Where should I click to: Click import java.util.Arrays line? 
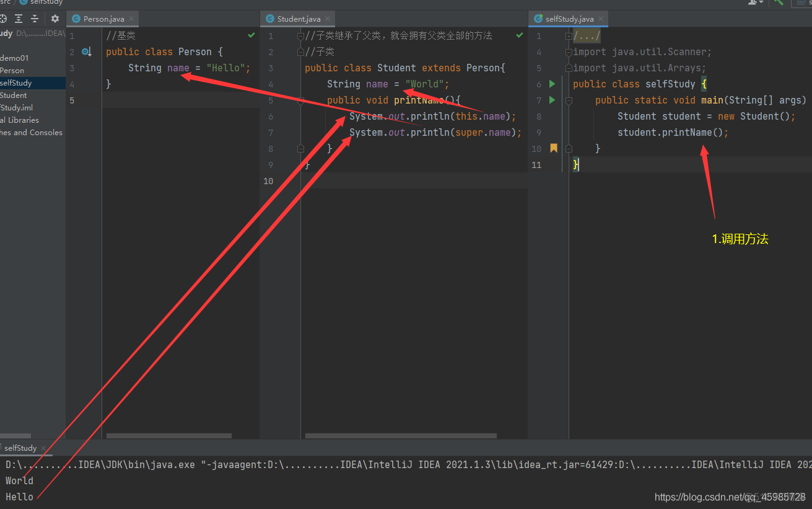(x=640, y=68)
